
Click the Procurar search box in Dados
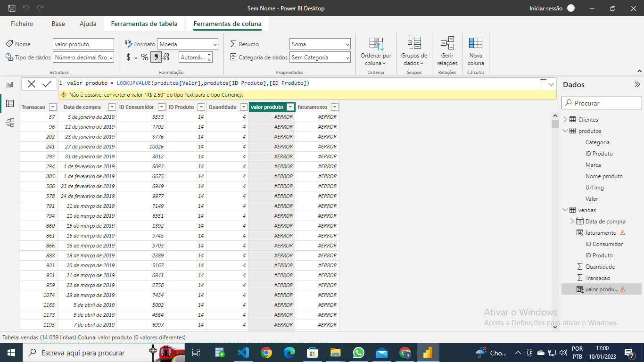click(x=602, y=103)
